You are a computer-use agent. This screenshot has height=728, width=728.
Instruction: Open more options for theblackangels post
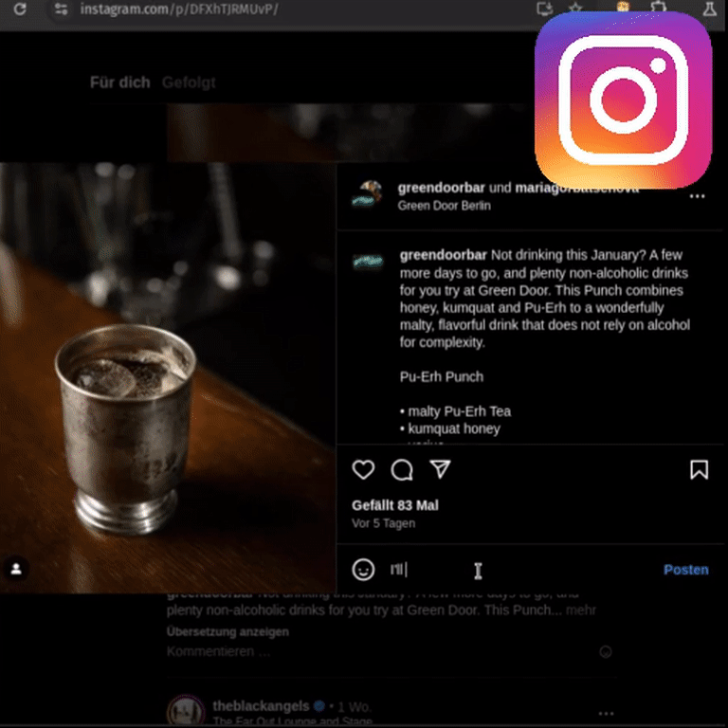(x=606, y=713)
